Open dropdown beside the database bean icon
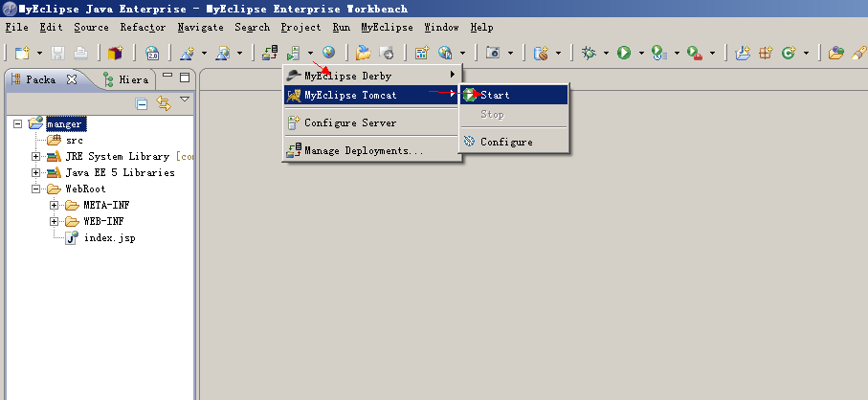The height and width of the screenshot is (400, 868). click(558, 54)
